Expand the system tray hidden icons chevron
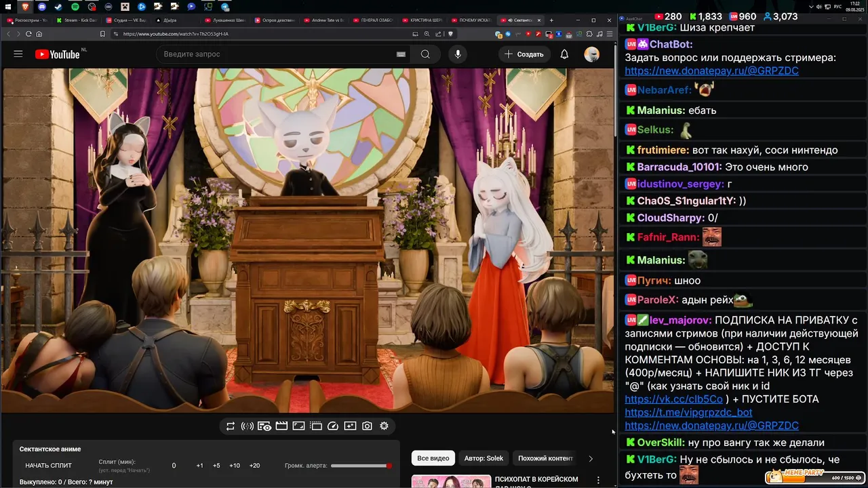 [812, 7]
